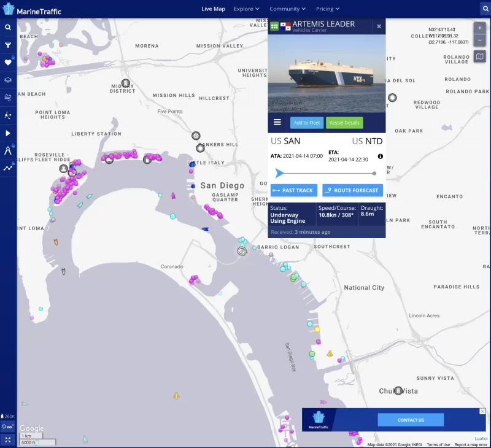Open the vessel search magnifier in left sidebar

[8, 28]
